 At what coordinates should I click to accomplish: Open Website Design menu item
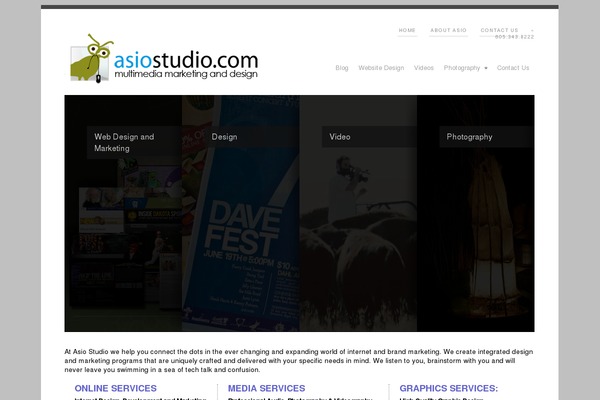(x=381, y=68)
